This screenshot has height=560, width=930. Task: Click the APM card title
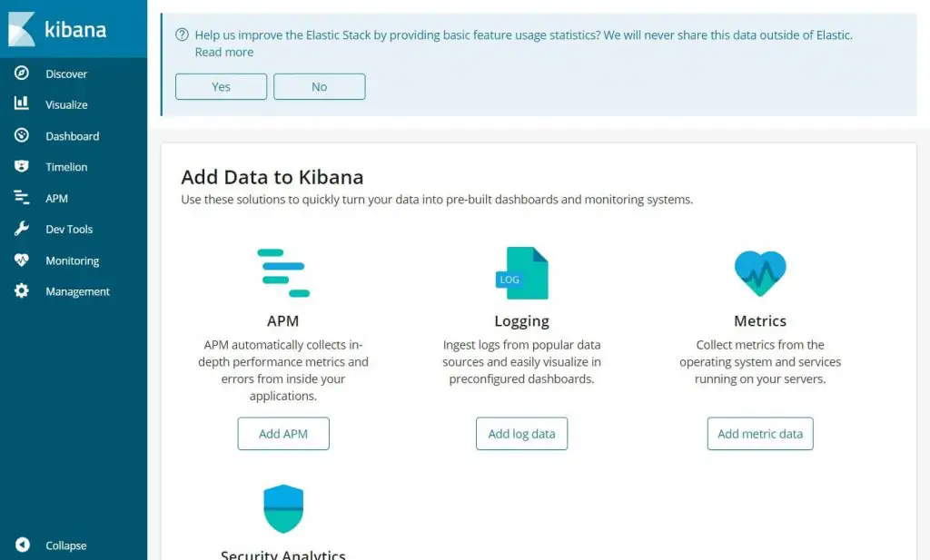coord(283,321)
